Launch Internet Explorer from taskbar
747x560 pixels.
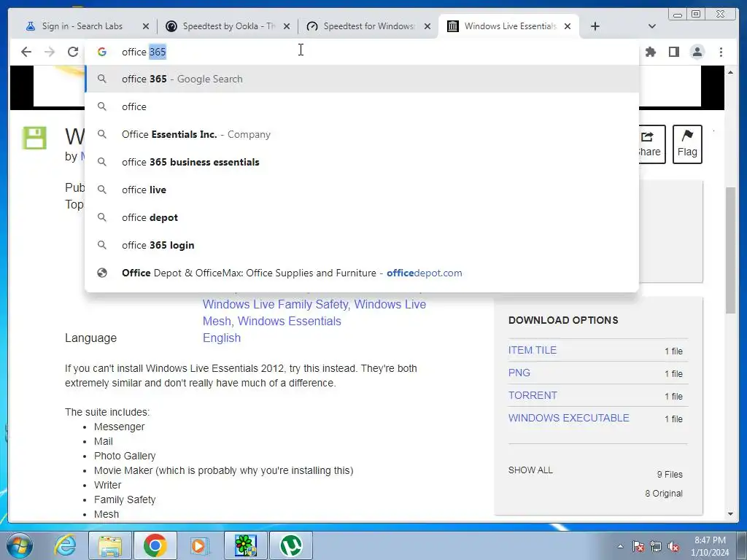[65, 545]
